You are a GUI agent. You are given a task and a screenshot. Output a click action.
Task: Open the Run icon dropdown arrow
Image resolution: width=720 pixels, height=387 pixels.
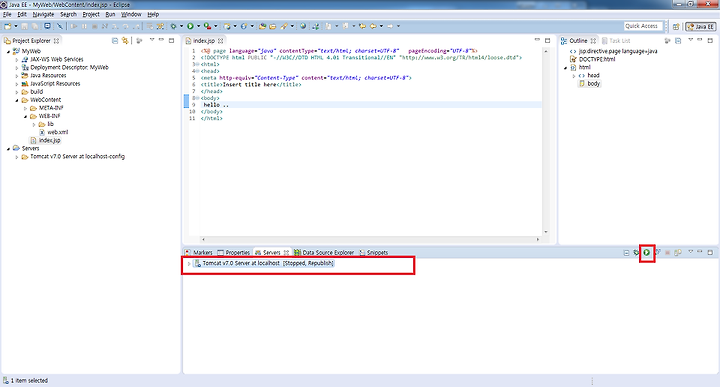click(198, 26)
